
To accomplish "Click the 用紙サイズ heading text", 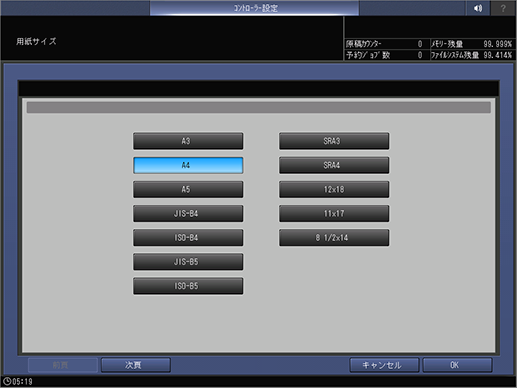I will pyautogui.click(x=36, y=41).
